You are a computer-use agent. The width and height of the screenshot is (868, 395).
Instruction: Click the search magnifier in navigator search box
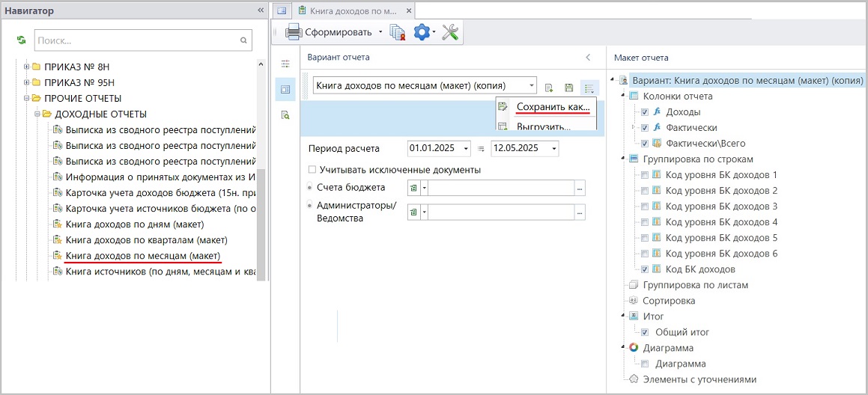point(243,40)
